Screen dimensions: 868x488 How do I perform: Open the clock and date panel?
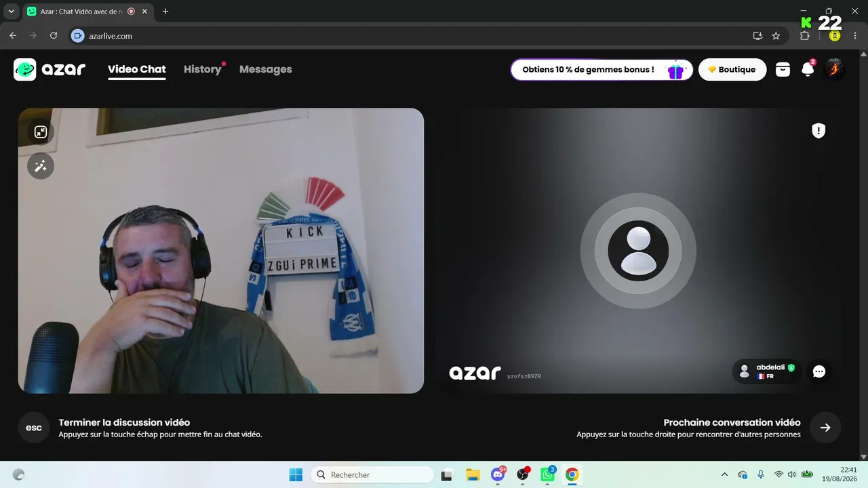[839, 474]
